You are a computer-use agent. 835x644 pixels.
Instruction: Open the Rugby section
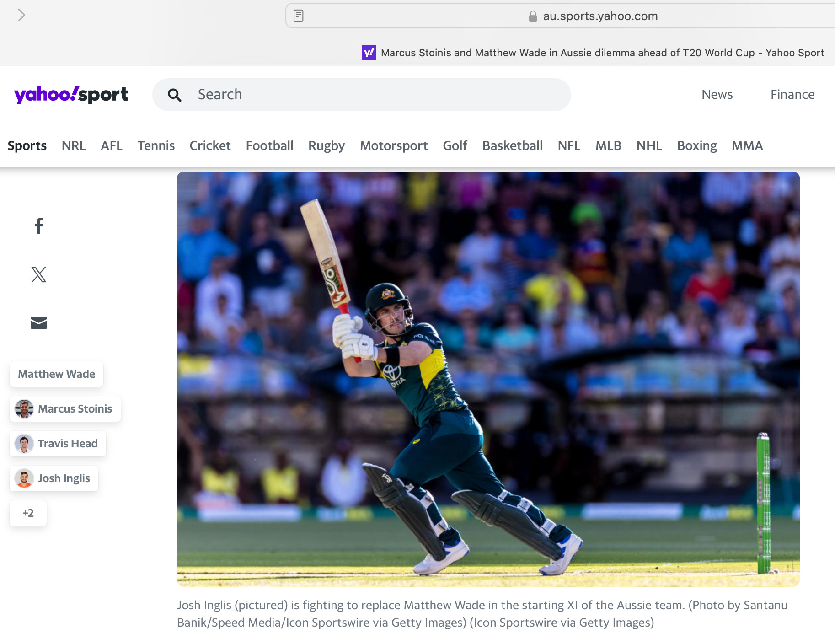tap(327, 146)
